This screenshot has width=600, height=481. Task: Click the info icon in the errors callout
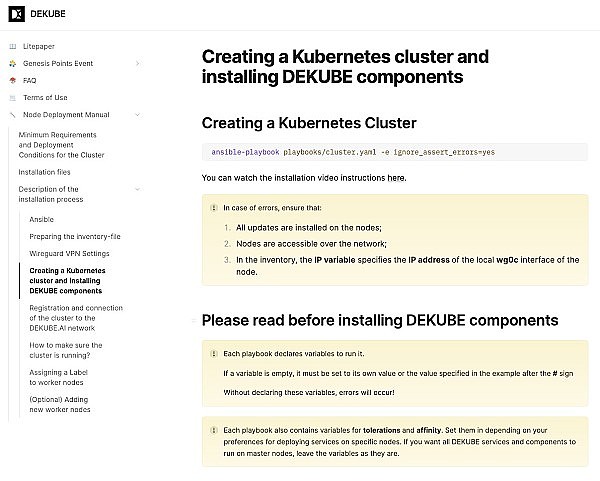pyautogui.click(x=212, y=206)
